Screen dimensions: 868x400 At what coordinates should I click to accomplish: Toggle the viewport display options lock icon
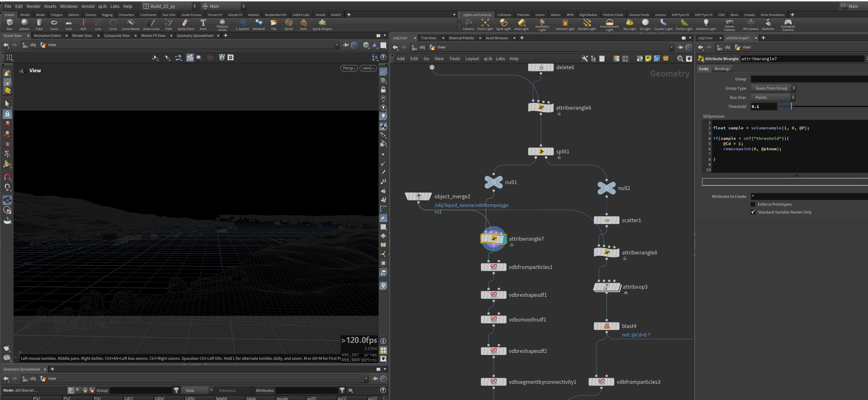point(383,90)
